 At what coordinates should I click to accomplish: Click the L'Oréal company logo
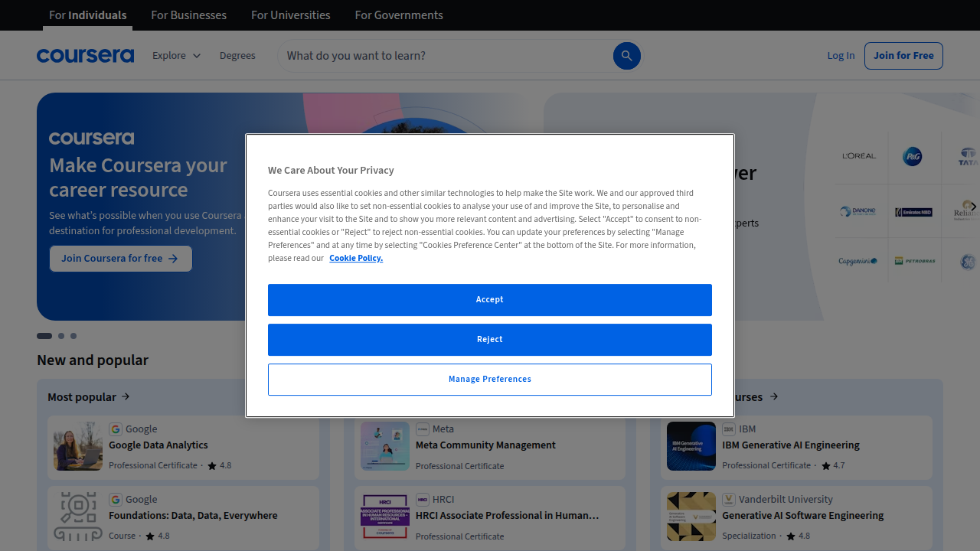tap(859, 156)
